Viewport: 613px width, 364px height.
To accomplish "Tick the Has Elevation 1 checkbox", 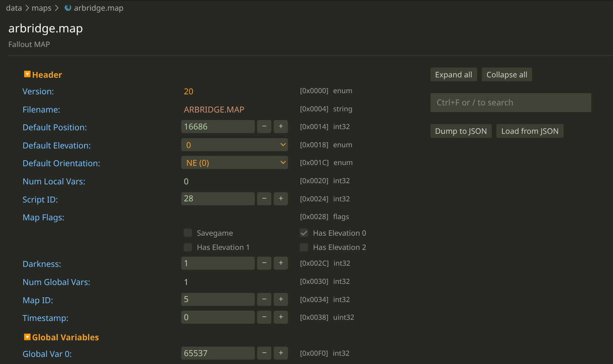I will [x=188, y=247].
